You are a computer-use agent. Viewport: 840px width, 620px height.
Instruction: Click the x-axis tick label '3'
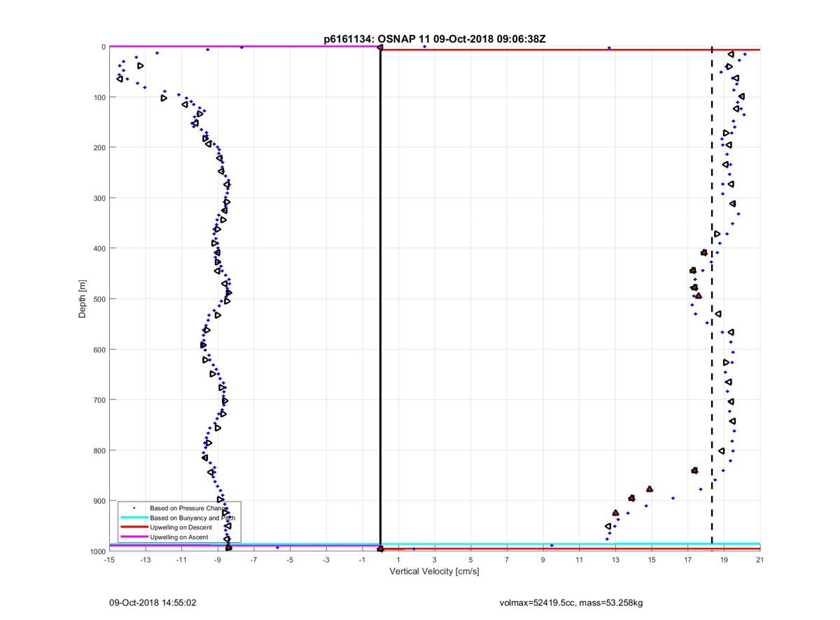[x=435, y=560]
